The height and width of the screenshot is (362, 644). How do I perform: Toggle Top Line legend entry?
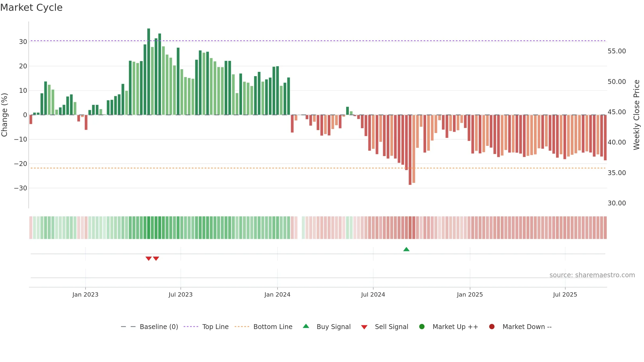[206, 327]
